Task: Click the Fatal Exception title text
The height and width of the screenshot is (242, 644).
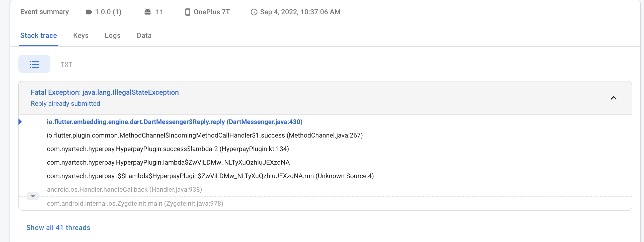Action: (105, 92)
